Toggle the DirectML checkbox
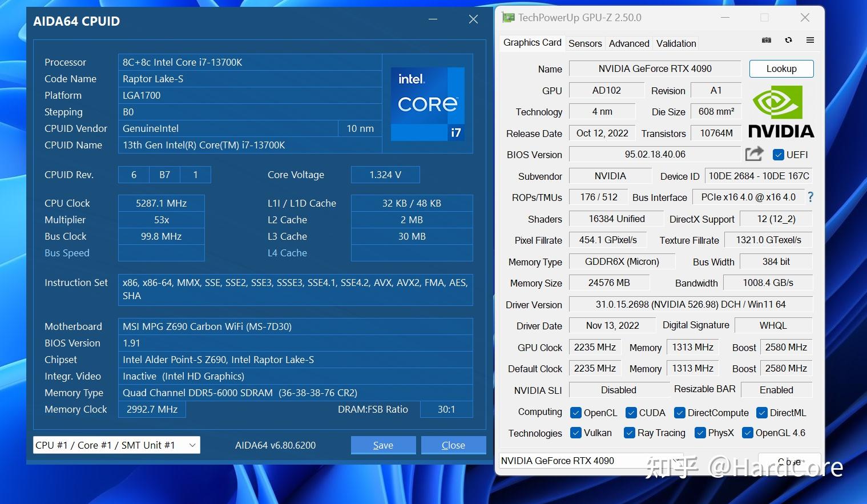Image resolution: width=867 pixels, height=504 pixels. pos(761,413)
